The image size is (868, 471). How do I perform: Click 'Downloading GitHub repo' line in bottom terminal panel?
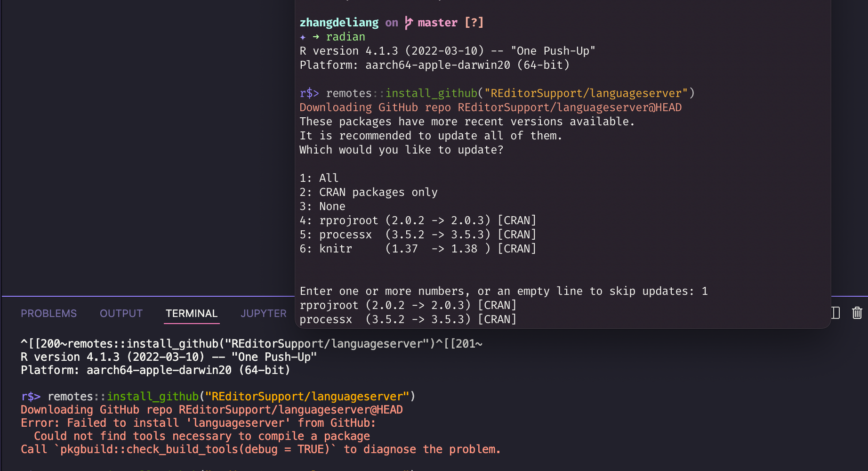(212, 410)
